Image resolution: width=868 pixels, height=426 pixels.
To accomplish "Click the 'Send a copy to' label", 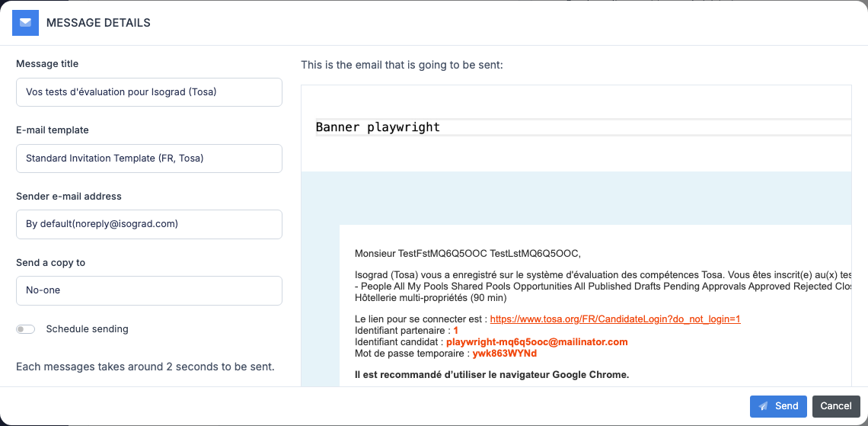I will tap(50, 263).
